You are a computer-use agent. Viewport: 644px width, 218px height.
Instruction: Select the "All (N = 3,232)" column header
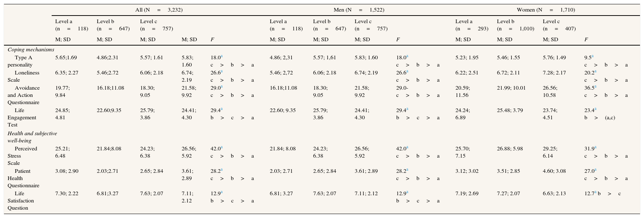(159, 10)
